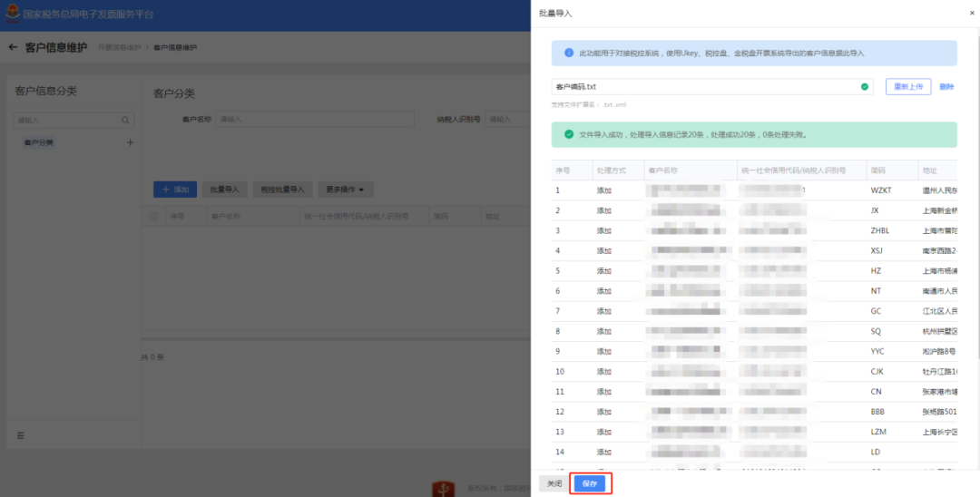
Task: Click the HZ code cell
Action: click(875, 271)
